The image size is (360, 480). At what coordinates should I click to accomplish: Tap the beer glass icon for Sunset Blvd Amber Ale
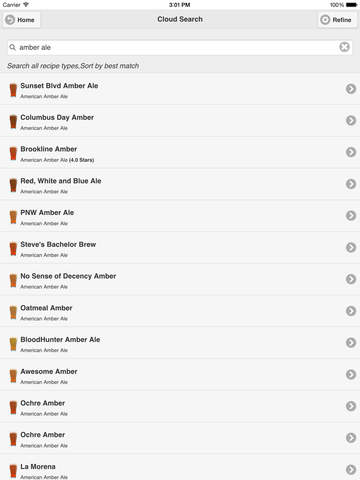[x=13, y=90]
